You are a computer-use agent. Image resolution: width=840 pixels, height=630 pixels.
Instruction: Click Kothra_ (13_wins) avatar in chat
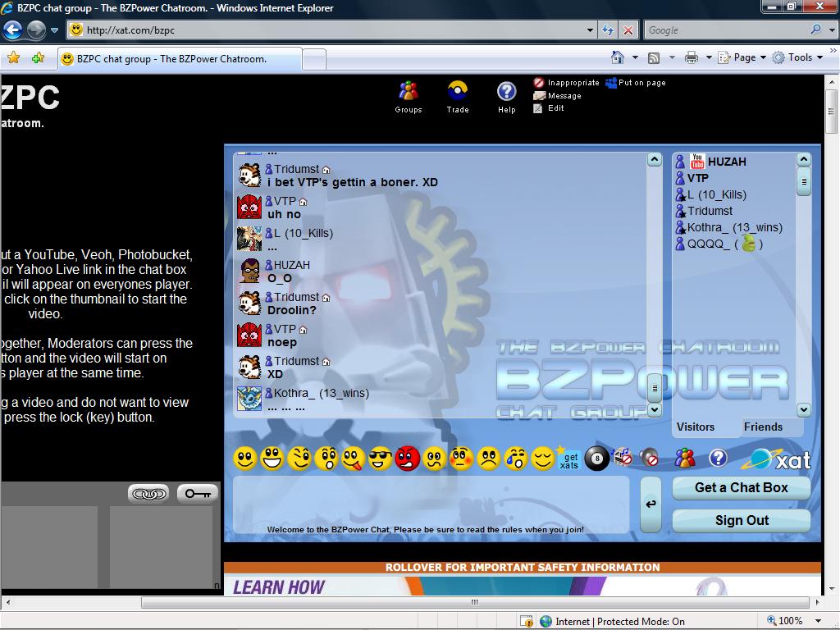click(249, 399)
